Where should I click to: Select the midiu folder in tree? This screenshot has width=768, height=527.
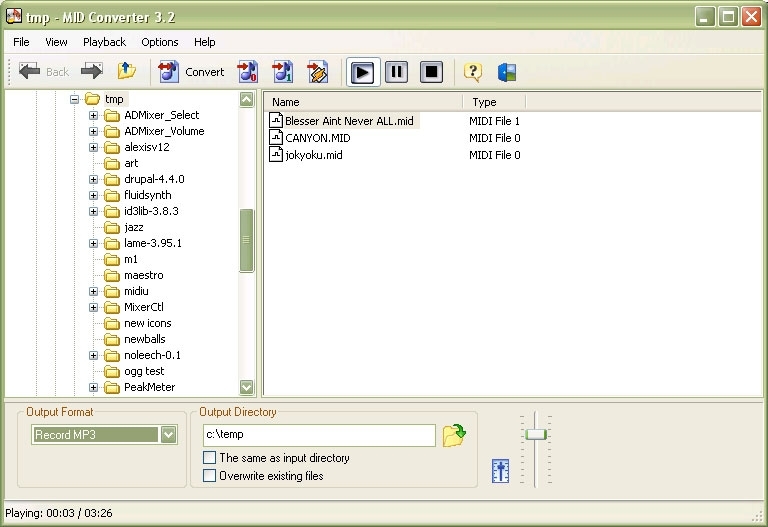coord(136,291)
